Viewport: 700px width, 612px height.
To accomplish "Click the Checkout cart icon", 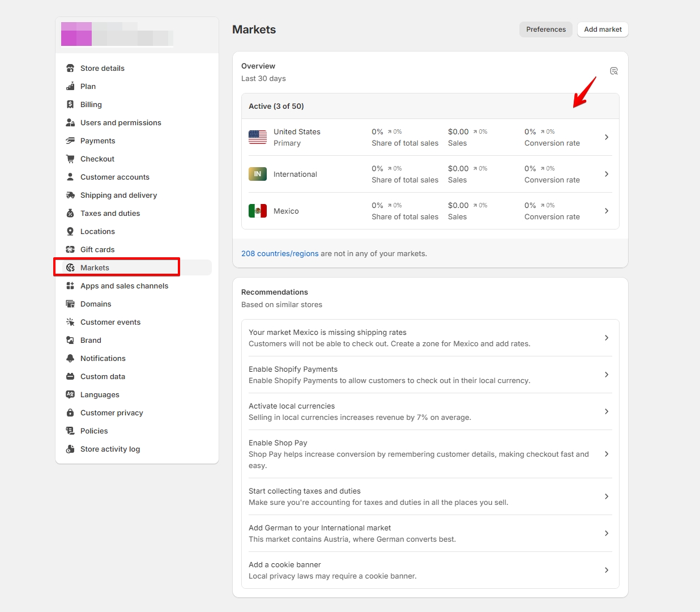I will pos(70,159).
